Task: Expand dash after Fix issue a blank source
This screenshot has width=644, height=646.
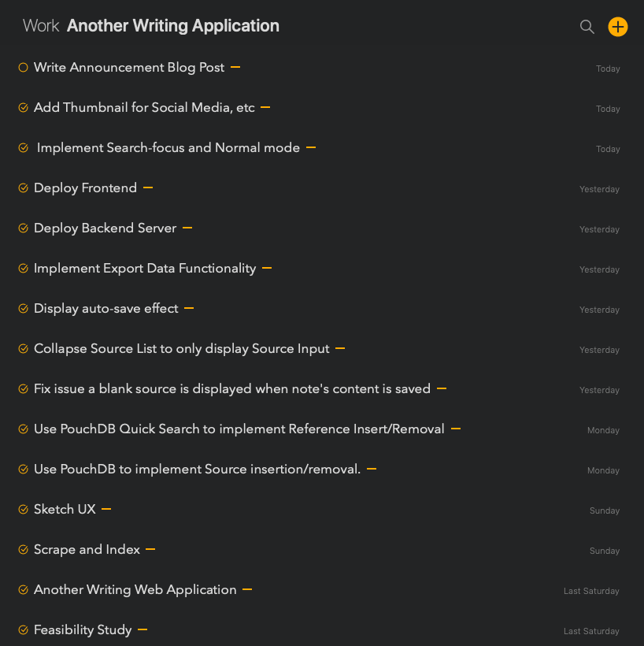Action: (x=442, y=388)
